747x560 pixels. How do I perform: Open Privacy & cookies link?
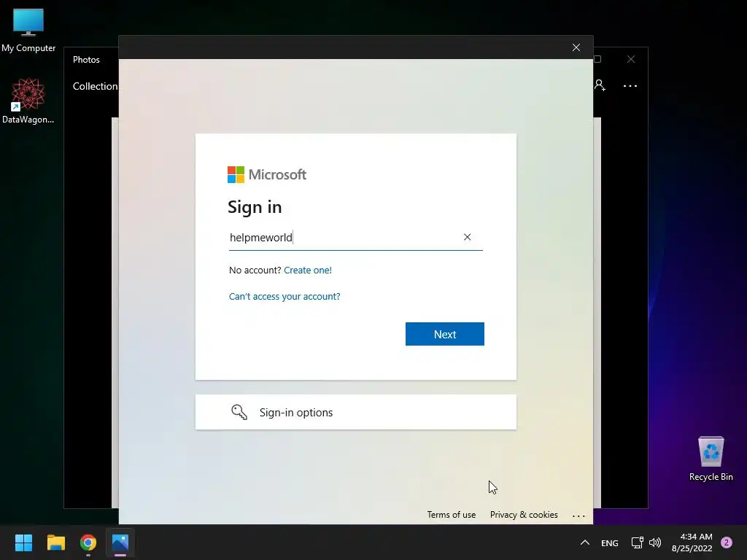click(x=524, y=515)
